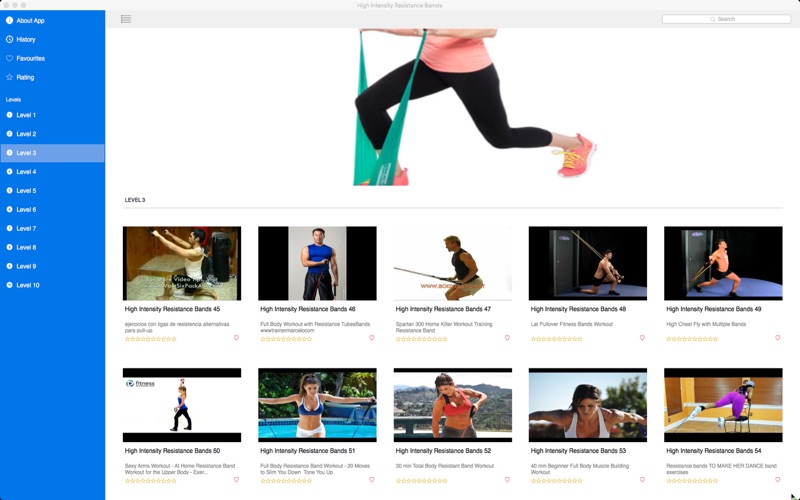This screenshot has width=800, height=500.
Task: Rate Resistance Bands 53 using star row
Action: (x=557, y=481)
